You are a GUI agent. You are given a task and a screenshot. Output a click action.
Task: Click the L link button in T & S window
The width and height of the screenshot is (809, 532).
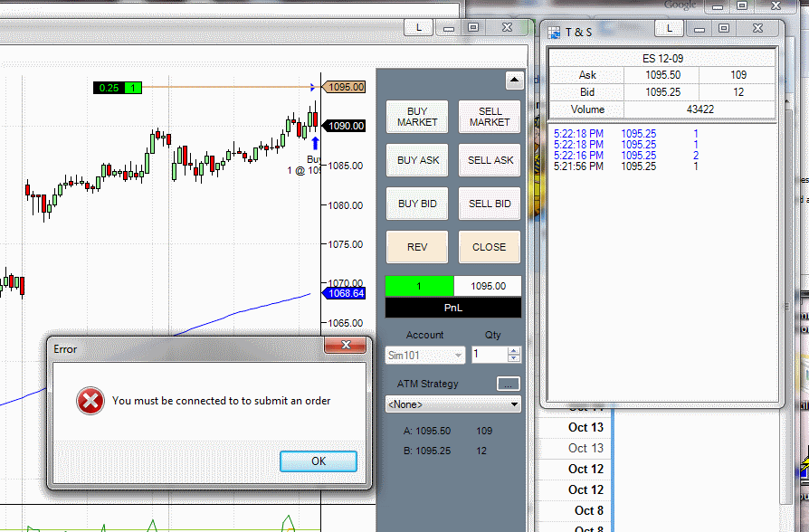point(669,28)
